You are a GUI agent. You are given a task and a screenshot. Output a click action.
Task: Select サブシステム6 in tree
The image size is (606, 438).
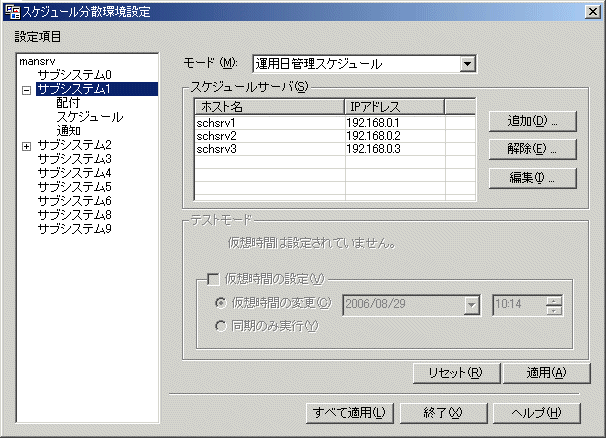[x=75, y=201]
